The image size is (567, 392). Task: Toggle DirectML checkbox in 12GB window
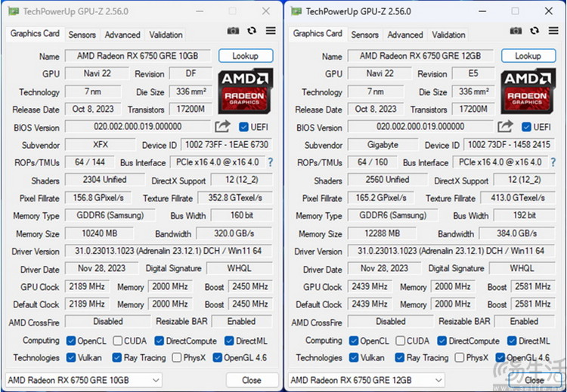click(x=512, y=341)
